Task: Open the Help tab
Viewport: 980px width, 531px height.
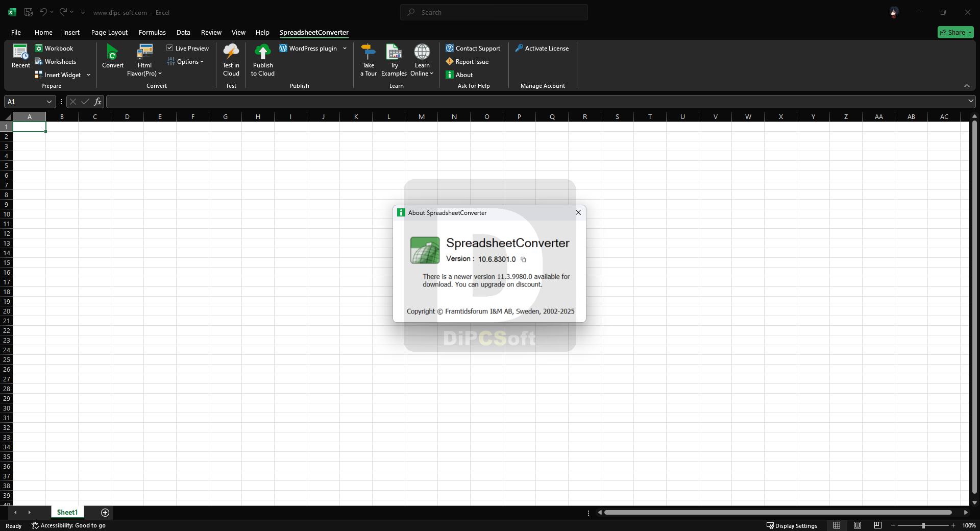Action: [262, 32]
